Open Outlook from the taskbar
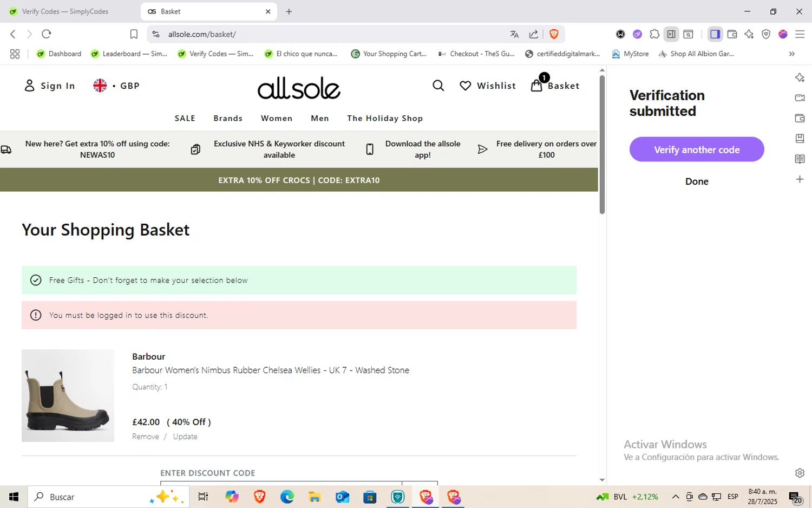Viewport: 812px width, 508px height. [342, 497]
